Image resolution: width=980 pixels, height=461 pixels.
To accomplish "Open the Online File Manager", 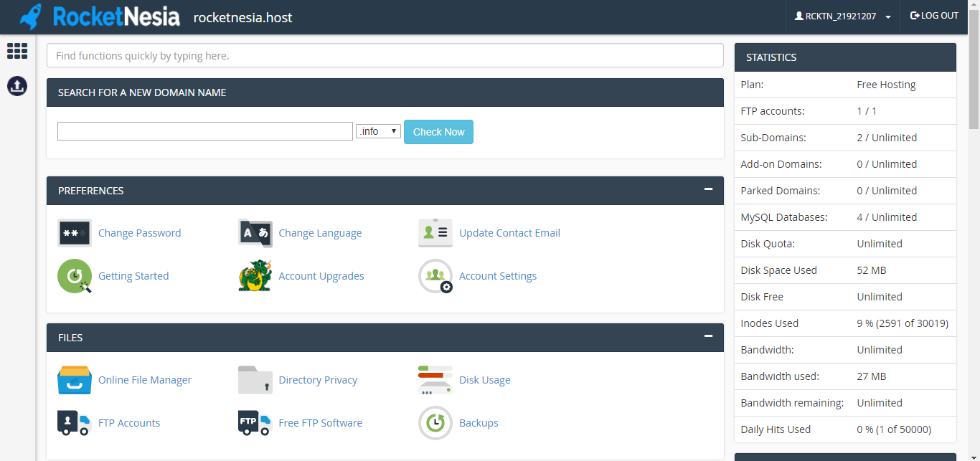I will click(74, 379).
